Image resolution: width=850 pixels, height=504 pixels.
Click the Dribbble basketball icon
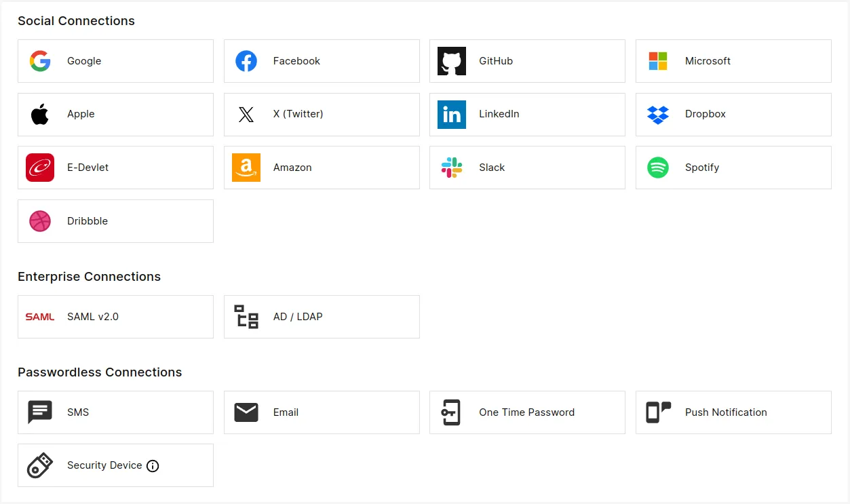[40, 221]
